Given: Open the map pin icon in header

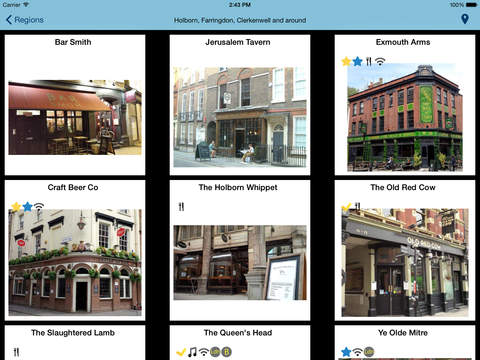Looking at the screenshot, I should pyautogui.click(x=465, y=19).
